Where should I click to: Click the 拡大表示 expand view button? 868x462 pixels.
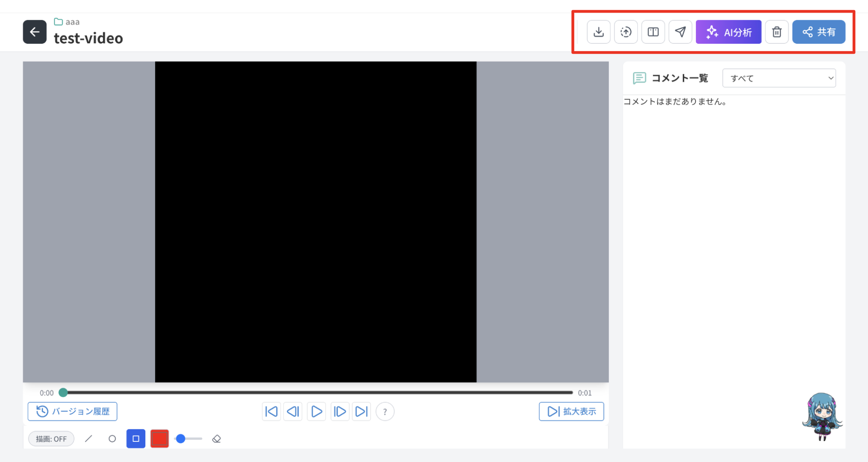click(571, 411)
